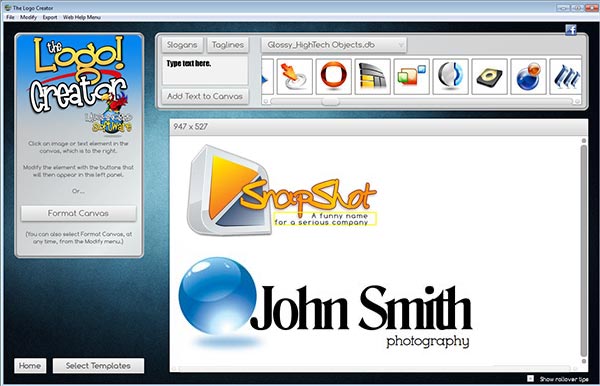The height and width of the screenshot is (386, 600).
Task: Choose the silver and blue sphere object
Action: [x=450, y=77]
